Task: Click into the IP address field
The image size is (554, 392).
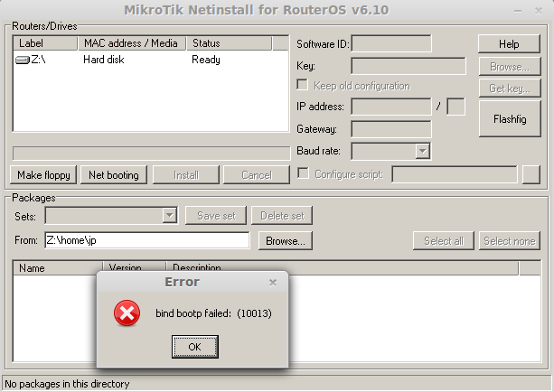Action: point(391,107)
